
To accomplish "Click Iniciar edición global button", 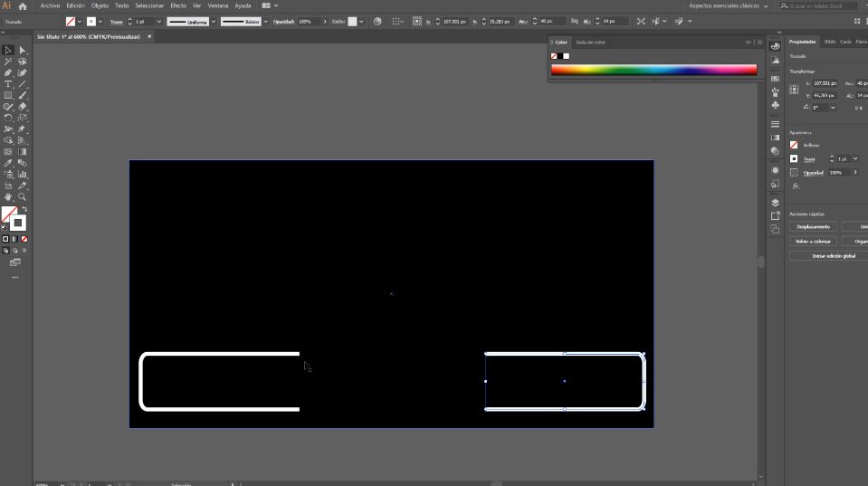I will point(834,256).
